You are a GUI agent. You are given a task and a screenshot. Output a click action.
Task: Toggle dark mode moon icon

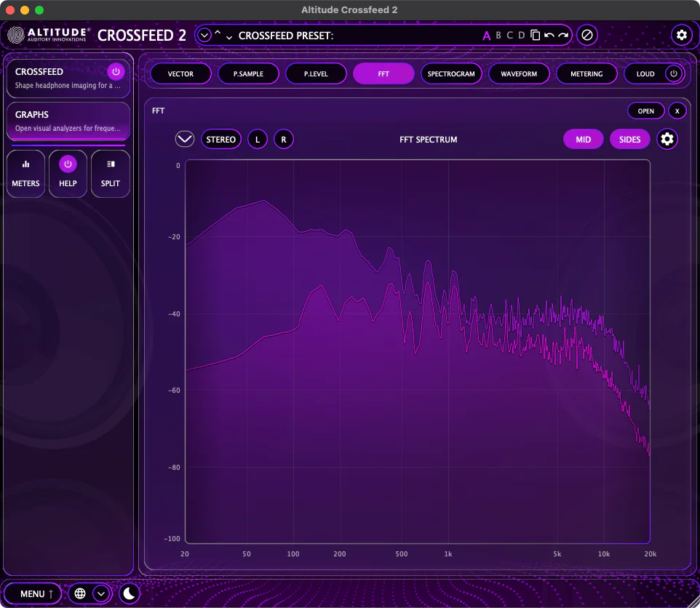pyautogui.click(x=130, y=593)
